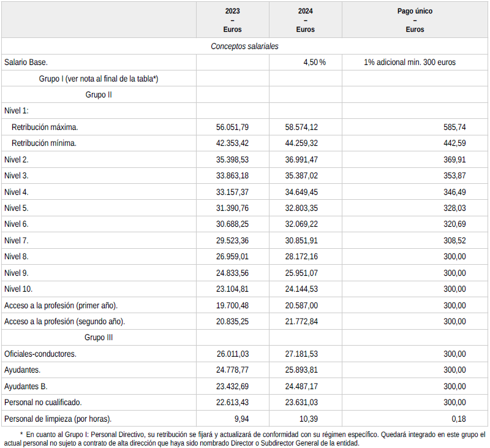The height and width of the screenshot is (448, 490).
Task: Click the 2024 Euros column header
Action: 305,20
